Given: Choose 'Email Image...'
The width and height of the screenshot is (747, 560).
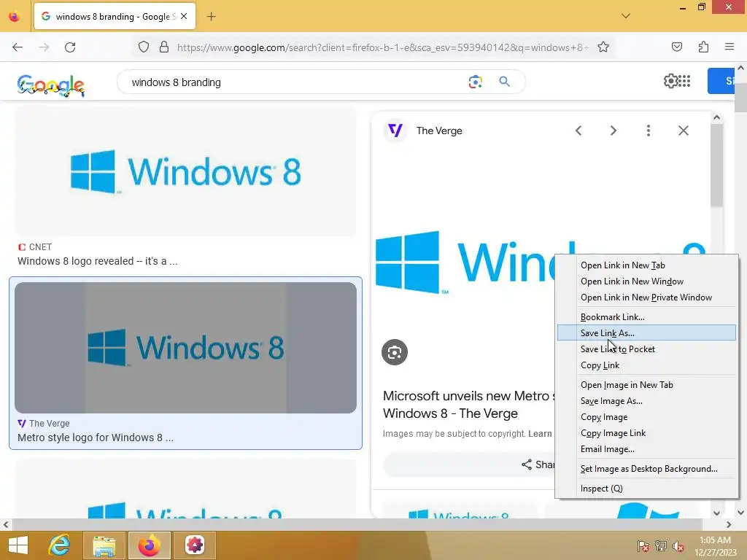Looking at the screenshot, I should [x=646, y=449].
